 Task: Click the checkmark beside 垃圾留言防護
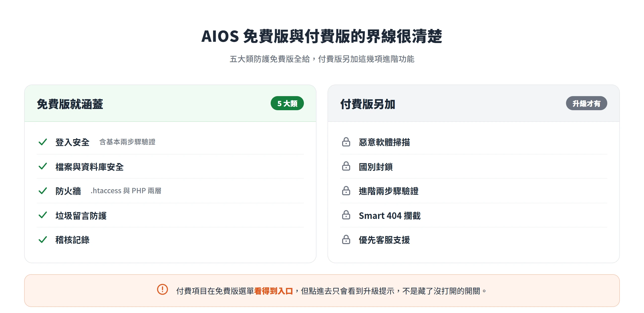[43, 215]
